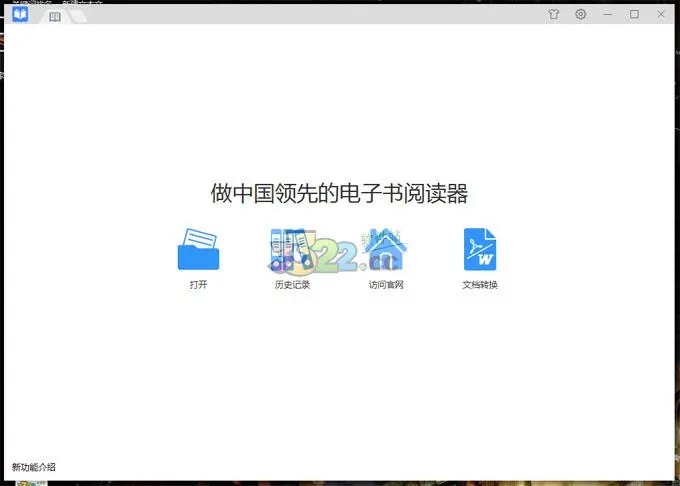The height and width of the screenshot is (486, 680).
Task: Click the empty title bar area
Action: [x=300, y=15]
